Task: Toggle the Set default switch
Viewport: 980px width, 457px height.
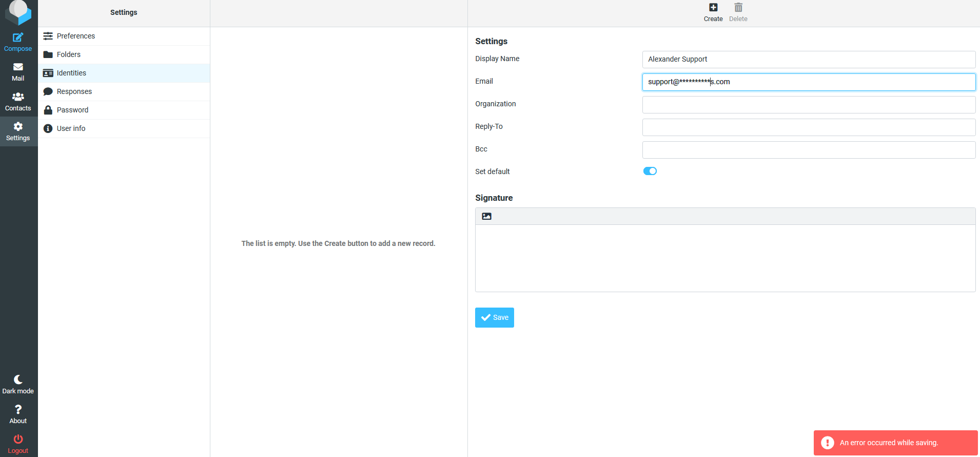Action: point(650,171)
